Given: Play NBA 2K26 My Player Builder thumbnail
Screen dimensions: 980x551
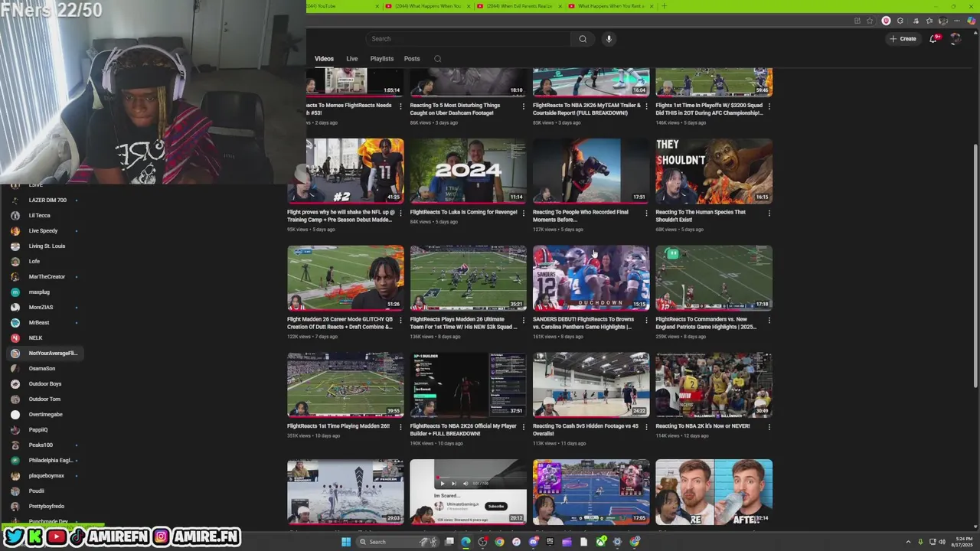Looking at the screenshot, I should tap(468, 385).
